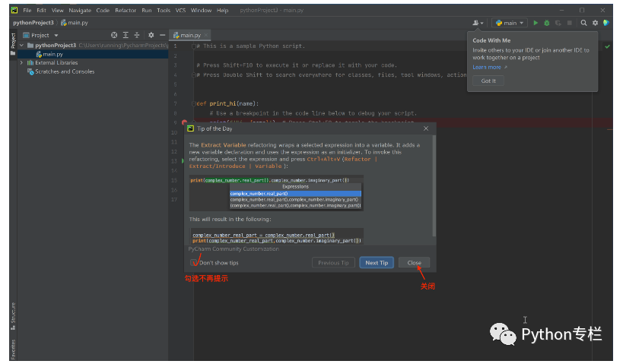623x364 pixels.
Task: Click the Expand All icon in Project panel
Action: 126,35
